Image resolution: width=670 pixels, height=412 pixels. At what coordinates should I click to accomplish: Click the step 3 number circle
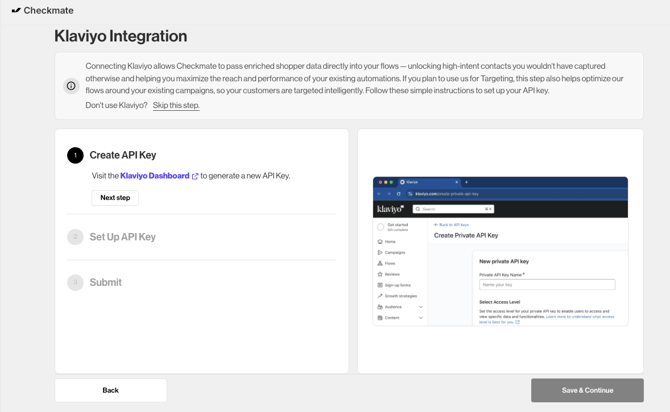pyautogui.click(x=75, y=283)
